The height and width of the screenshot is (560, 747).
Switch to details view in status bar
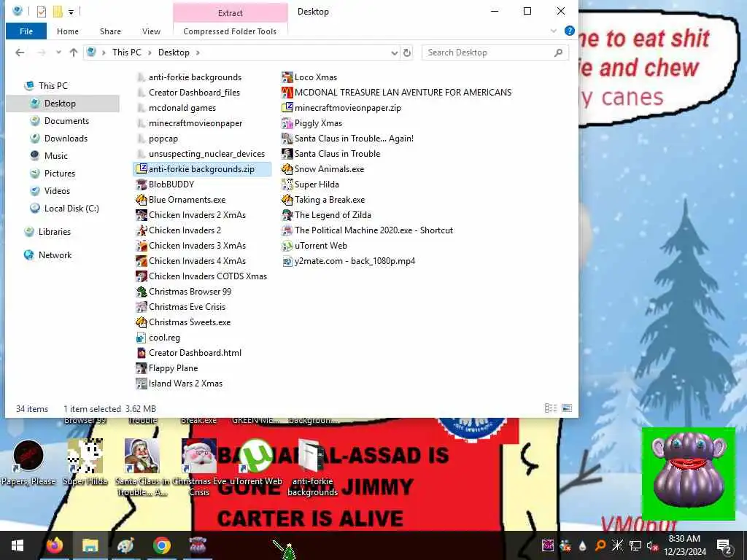tap(551, 408)
